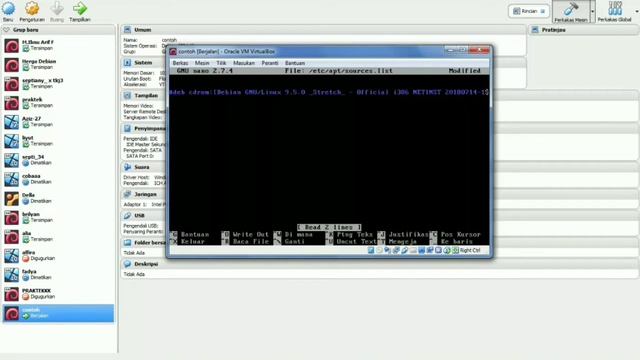
Task: Select the running contoh virtual machine
Action: 58,313
